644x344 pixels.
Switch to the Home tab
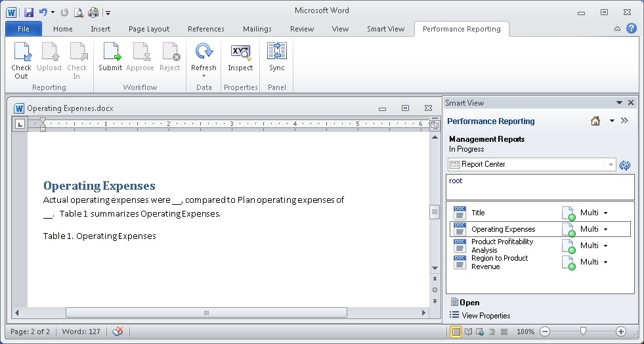63,29
